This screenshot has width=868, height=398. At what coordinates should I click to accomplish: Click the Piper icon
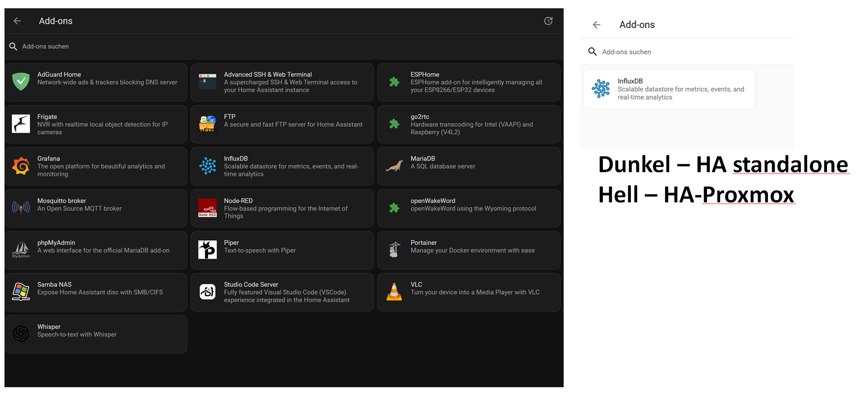207,250
